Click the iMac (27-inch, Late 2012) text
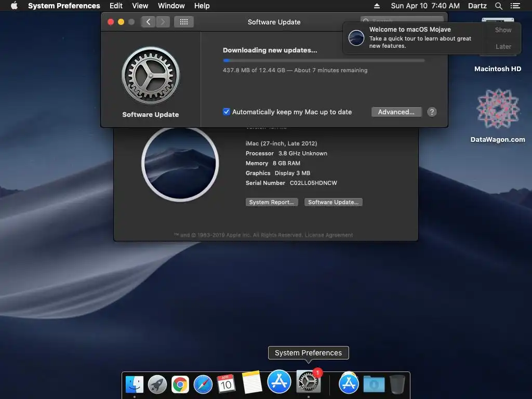Screen dimensions: 532x399 [x=281, y=143]
